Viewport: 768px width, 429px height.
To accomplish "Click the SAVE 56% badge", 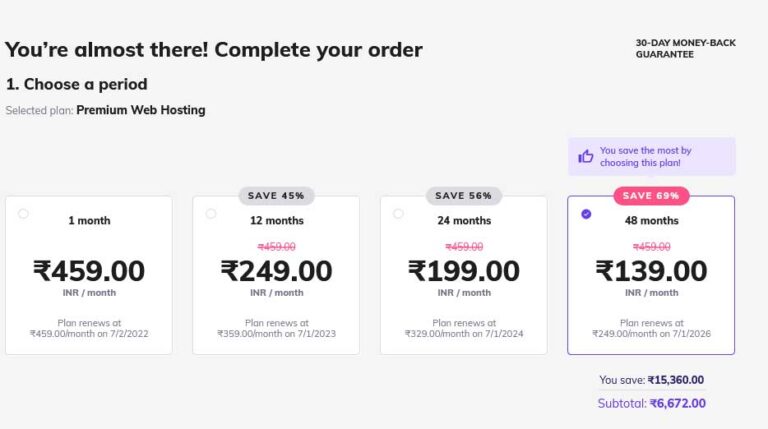I will 463,196.
